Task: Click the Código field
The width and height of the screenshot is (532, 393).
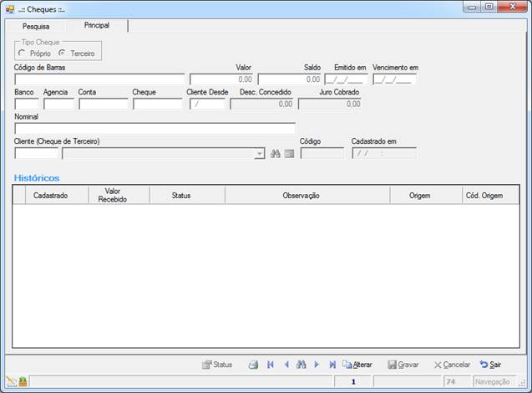Action: click(322, 154)
